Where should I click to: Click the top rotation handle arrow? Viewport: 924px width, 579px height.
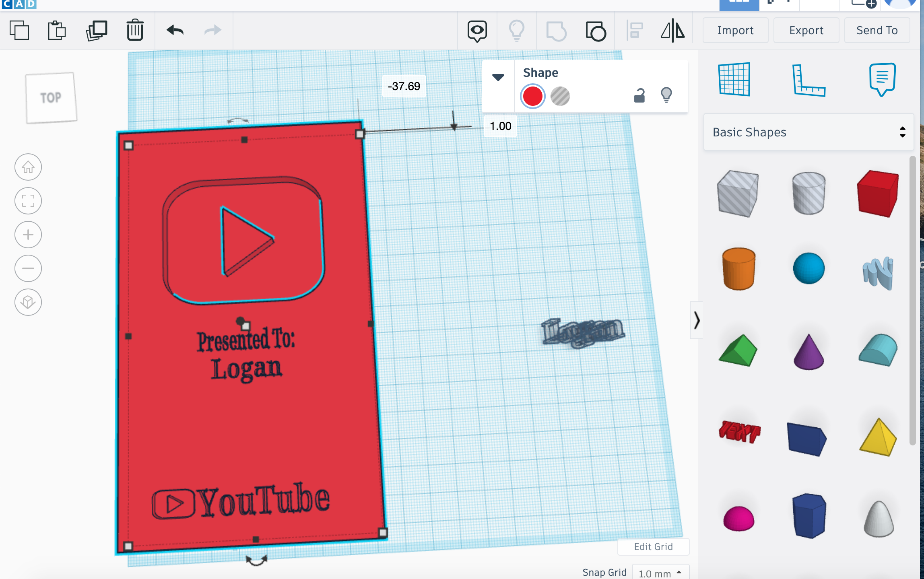(237, 121)
